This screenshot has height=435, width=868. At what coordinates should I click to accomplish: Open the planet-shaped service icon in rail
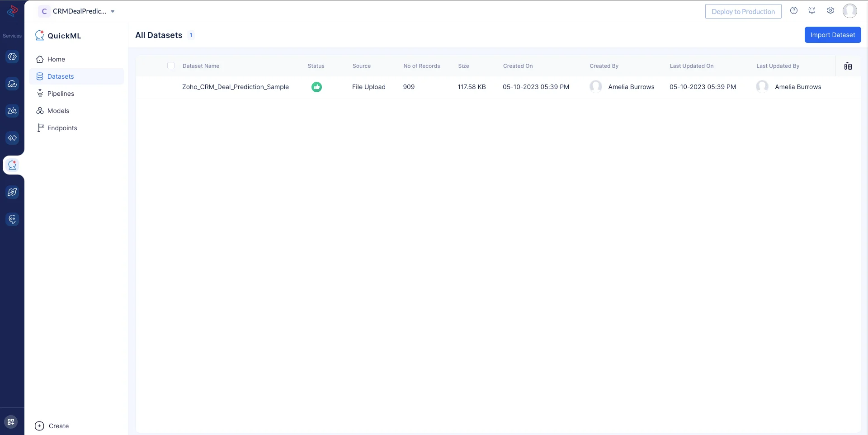tap(12, 192)
